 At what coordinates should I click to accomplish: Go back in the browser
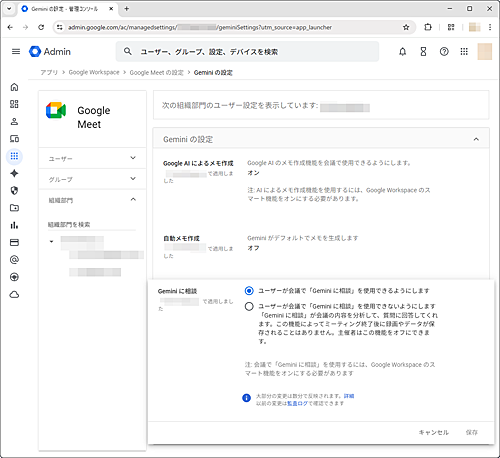tap(10, 27)
